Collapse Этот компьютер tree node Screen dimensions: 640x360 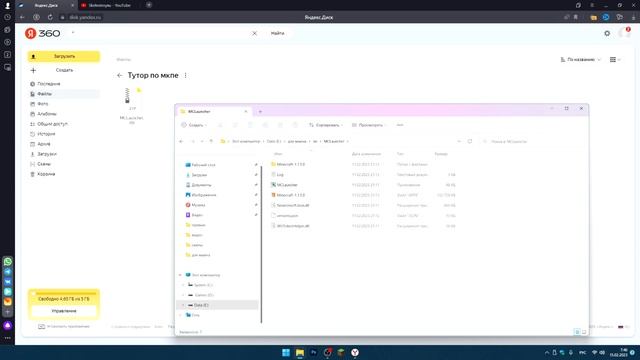(x=180, y=275)
